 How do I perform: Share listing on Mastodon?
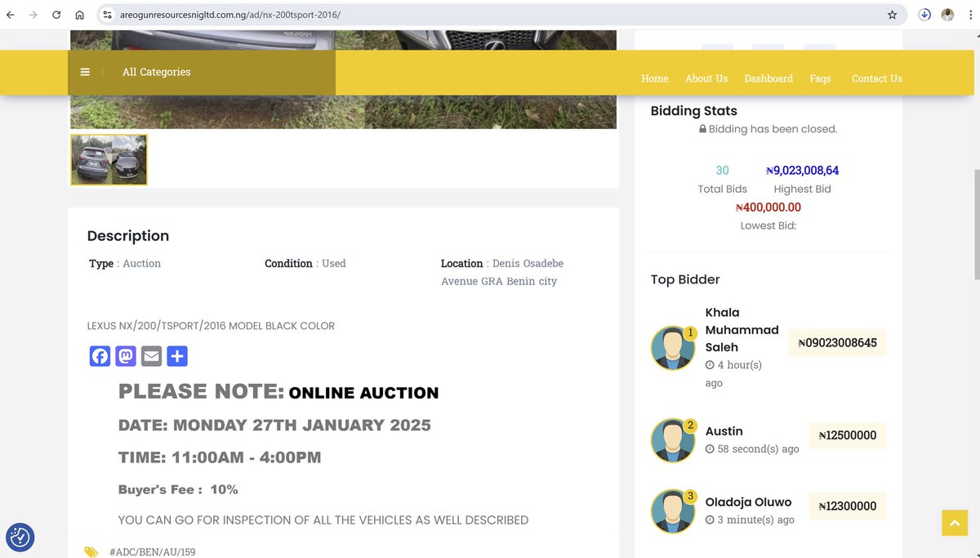(126, 356)
